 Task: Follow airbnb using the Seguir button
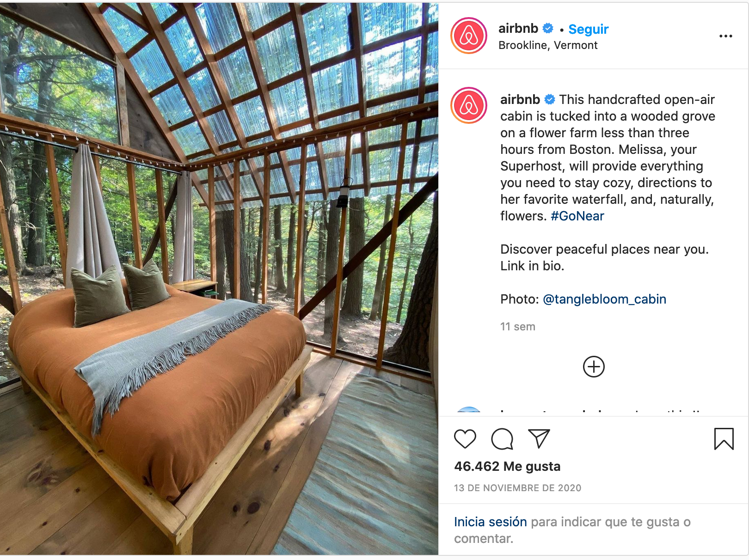click(x=588, y=29)
